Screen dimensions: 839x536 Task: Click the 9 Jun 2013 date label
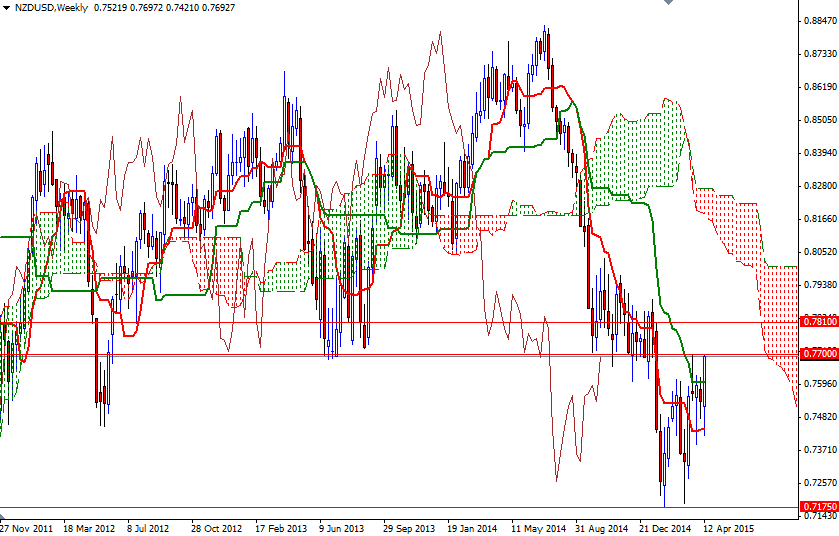(x=341, y=529)
